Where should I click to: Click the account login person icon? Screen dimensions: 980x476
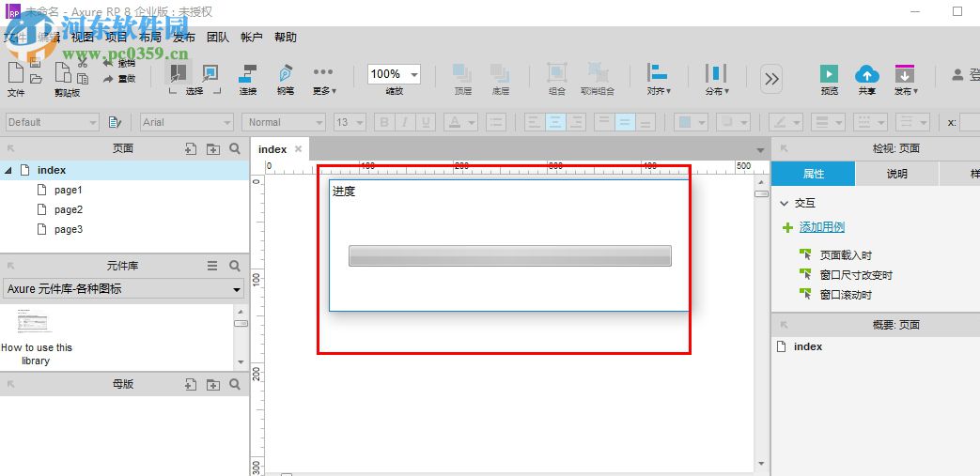tap(957, 74)
